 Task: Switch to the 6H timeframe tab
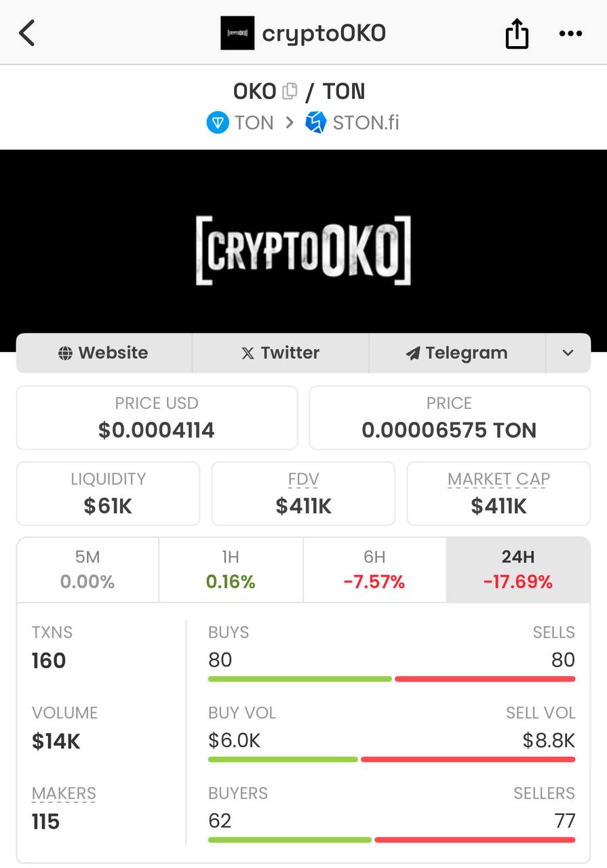(374, 570)
